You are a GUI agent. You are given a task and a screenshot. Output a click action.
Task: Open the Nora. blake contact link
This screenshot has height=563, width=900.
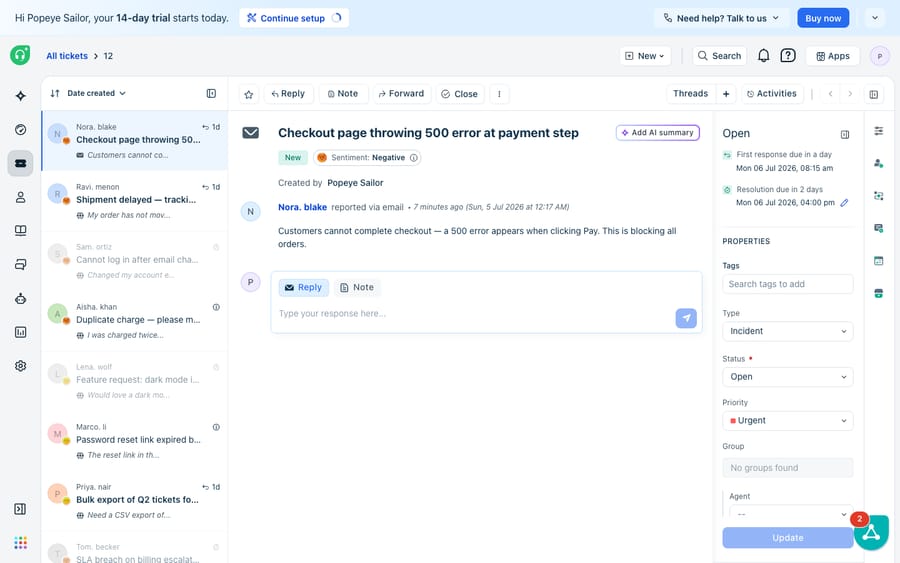pyautogui.click(x=302, y=207)
